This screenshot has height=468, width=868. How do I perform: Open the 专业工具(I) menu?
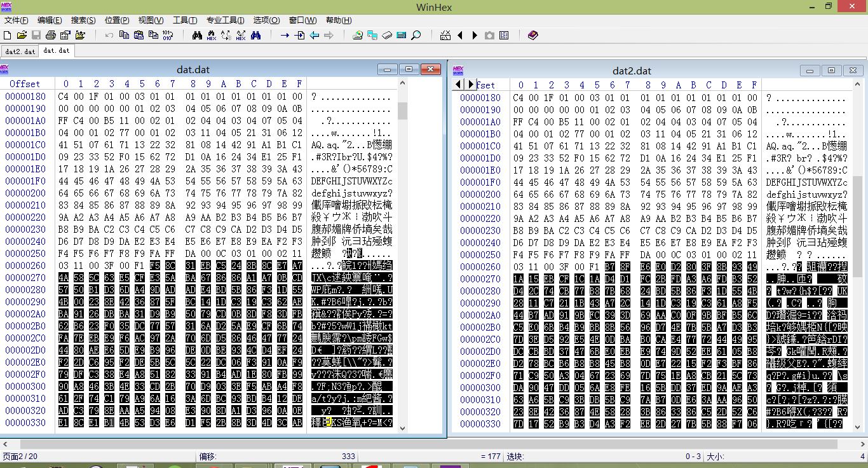pos(226,20)
